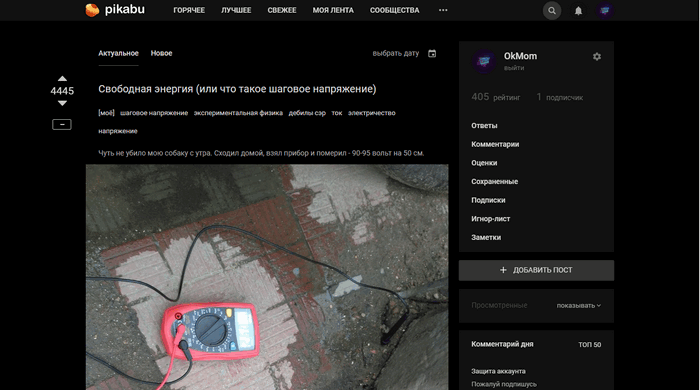Select the 'шаговое напряжение' tag
The width and height of the screenshot is (700, 390).
point(154,113)
